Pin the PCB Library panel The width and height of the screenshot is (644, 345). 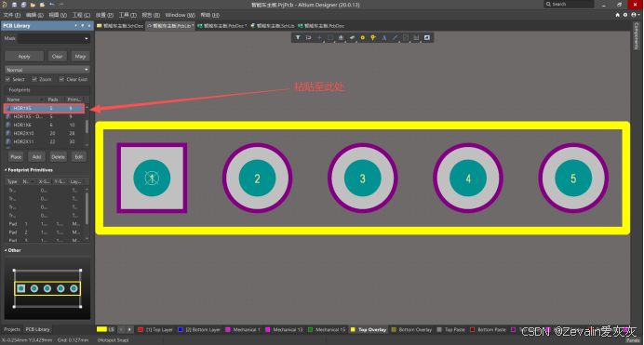click(82, 25)
